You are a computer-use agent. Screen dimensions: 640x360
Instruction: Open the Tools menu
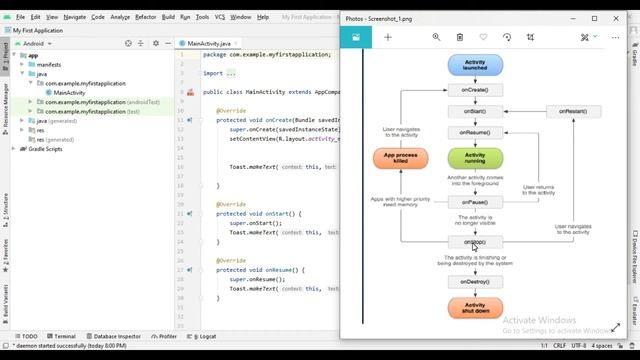(202, 17)
